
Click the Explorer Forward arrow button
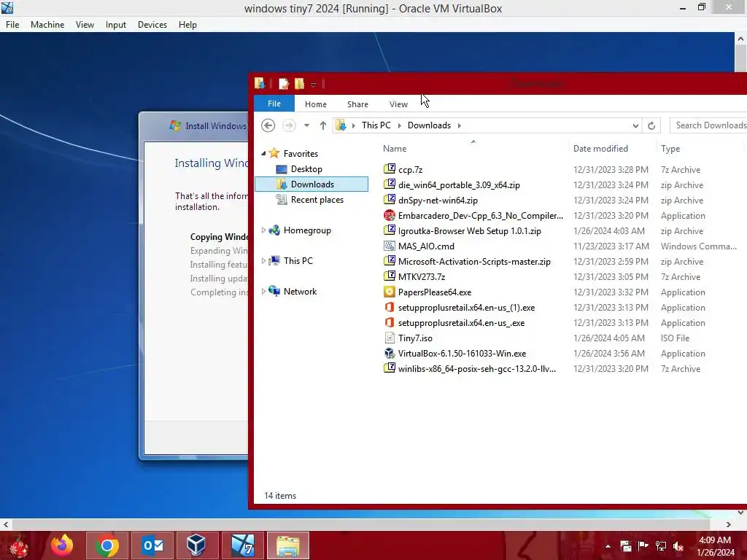289,125
